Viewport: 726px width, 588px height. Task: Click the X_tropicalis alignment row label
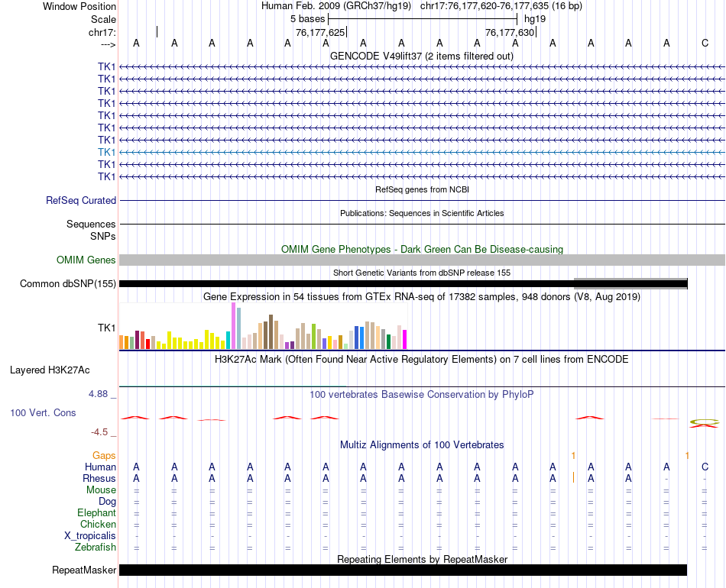(x=90, y=536)
